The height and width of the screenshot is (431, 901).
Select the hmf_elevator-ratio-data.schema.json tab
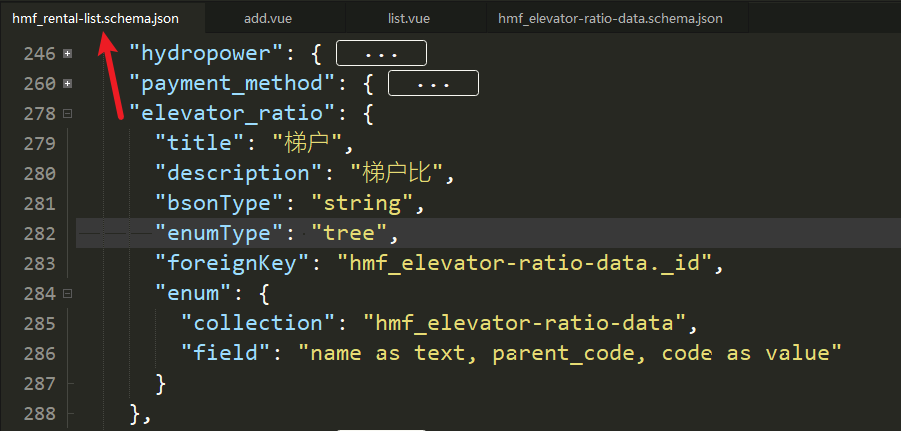coord(610,18)
